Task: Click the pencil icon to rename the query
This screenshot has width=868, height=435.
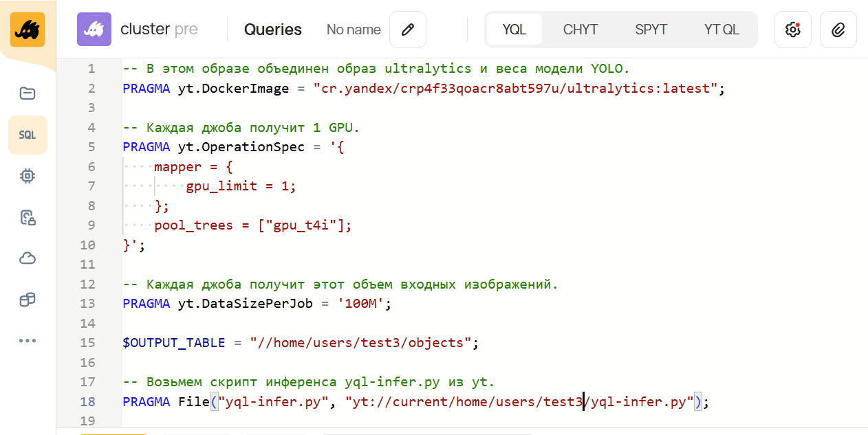Action: 408,30
